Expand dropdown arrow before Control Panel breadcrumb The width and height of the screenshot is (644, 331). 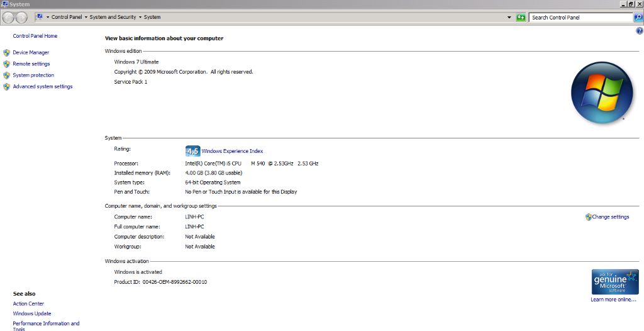(x=48, y=17)
